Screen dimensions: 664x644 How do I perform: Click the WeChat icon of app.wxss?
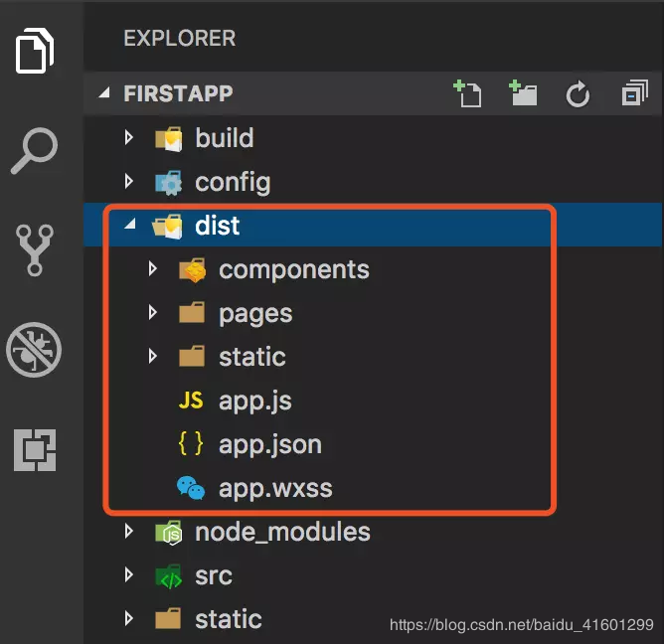191,488
